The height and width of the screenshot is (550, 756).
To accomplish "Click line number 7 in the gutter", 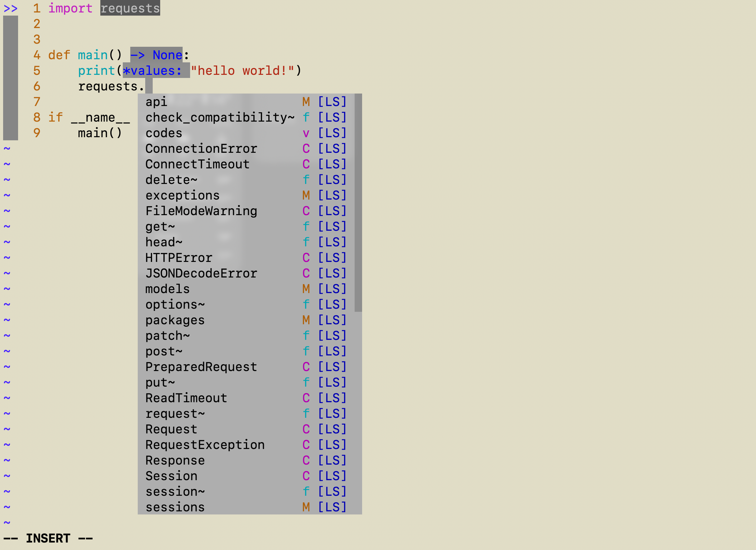I will (x=37, y=102).
